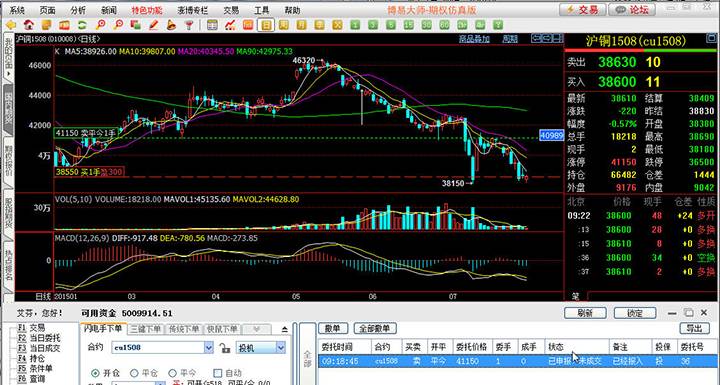This screenshot has height=385, width=720.
Task: Click the contract lock icon
Action: coord(225,348)
